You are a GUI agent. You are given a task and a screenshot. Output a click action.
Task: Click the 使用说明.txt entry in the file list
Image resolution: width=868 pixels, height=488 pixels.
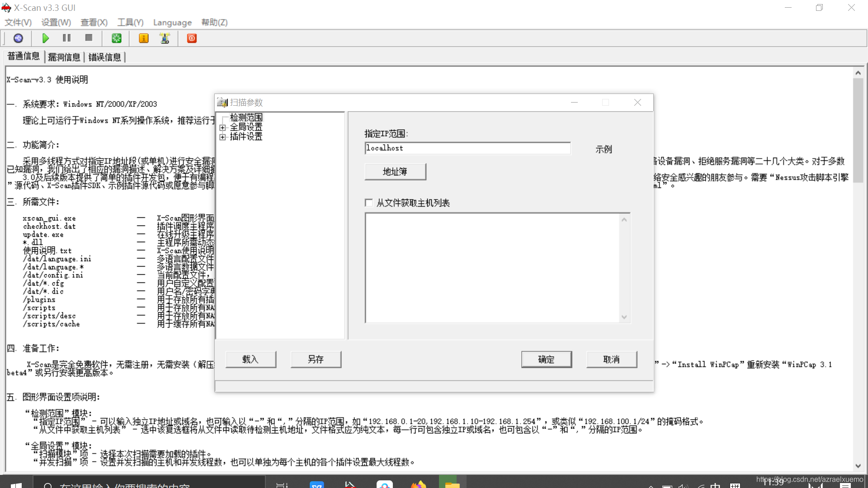pos(47,251)
